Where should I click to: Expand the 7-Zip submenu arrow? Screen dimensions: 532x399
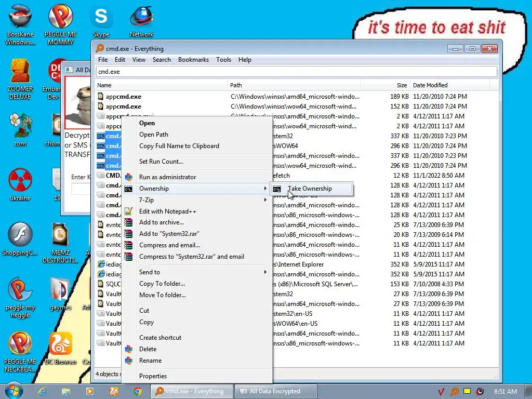tap(265, 200)
